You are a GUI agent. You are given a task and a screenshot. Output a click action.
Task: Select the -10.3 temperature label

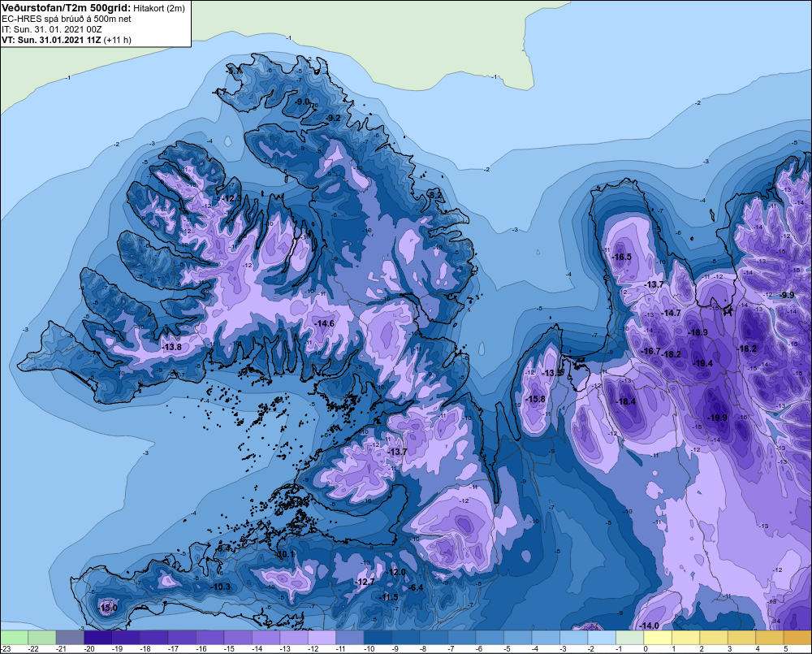coord(221,587)
